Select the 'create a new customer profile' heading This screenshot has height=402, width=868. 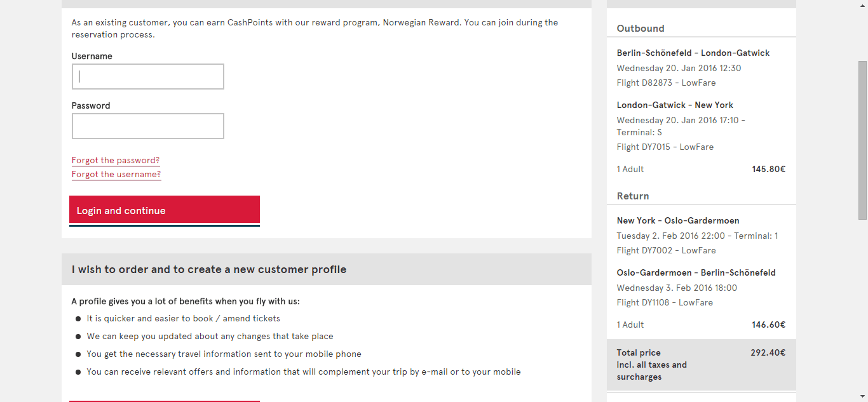pyautogui.click(x=209, y=269)
